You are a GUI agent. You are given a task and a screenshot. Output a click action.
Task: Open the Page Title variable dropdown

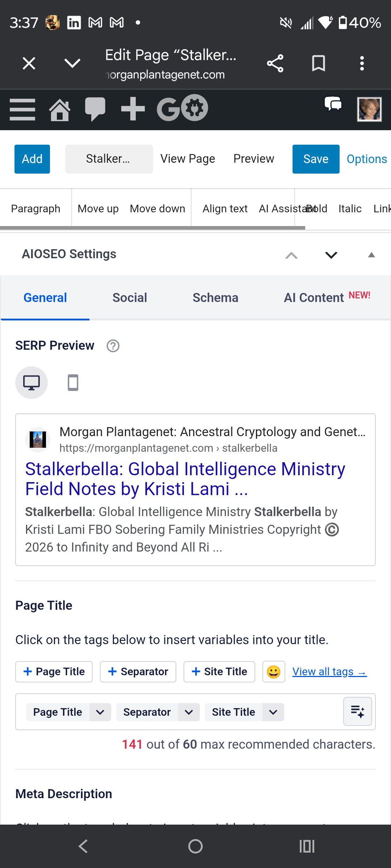[100, 712]
